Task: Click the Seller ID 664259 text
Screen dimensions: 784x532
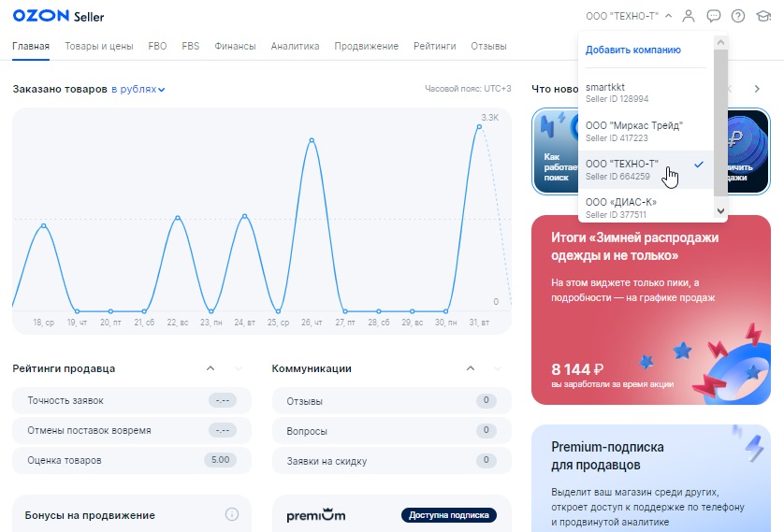Action: coord(617,177)
